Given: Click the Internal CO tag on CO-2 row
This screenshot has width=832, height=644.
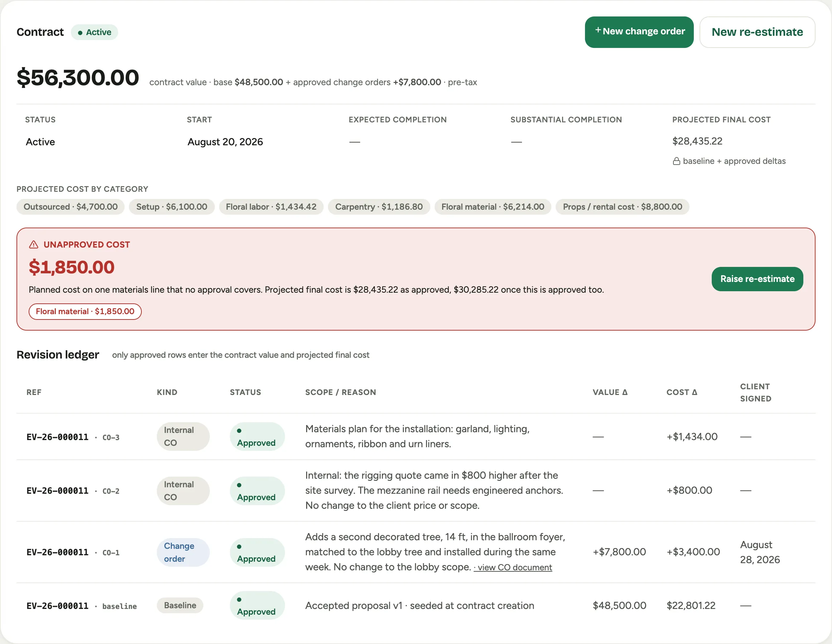Looking at the screenshot, I should (183, 491).
